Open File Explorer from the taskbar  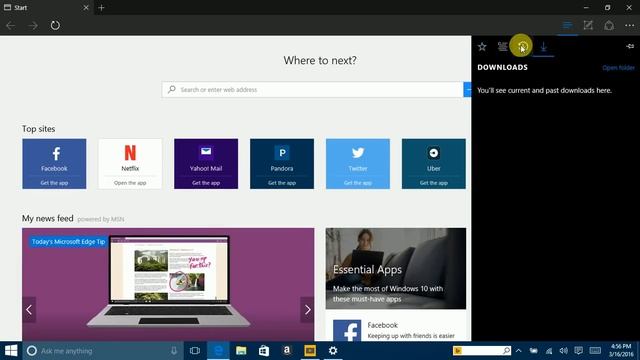pos(241,351)
